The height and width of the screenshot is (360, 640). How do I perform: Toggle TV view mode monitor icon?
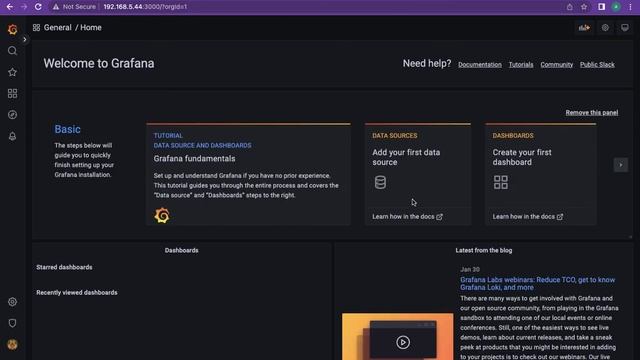tap(624, 28)
